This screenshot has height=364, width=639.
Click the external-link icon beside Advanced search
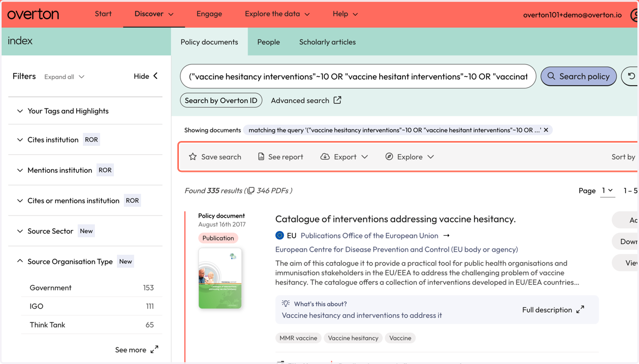coord(337,100)
